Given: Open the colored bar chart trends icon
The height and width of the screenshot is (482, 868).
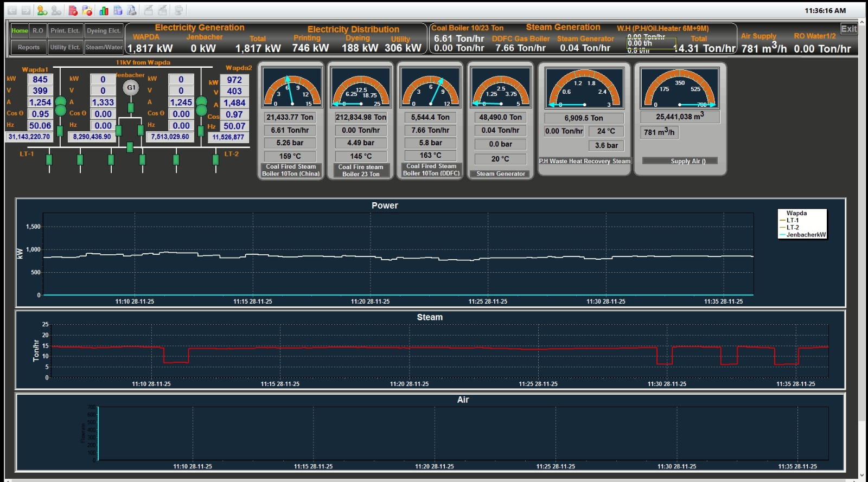Looking at the screenshot, I should (104, 10).
